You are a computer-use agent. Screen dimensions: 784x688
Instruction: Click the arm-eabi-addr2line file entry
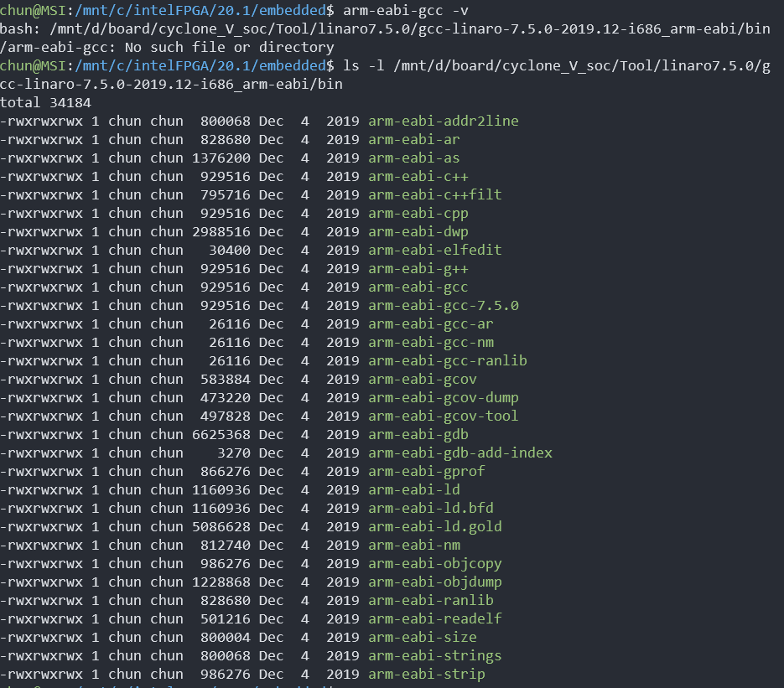(x=443, y=121)
